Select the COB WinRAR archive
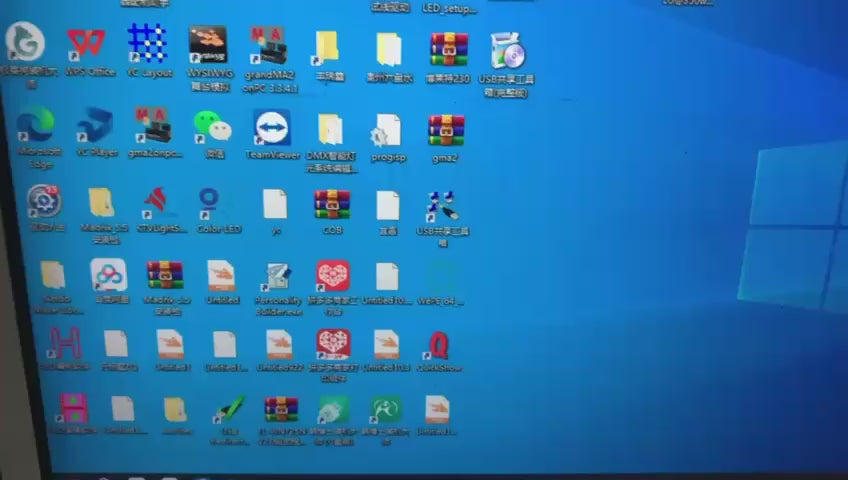Screen dimensions: 848x480 tap(332, 204)
